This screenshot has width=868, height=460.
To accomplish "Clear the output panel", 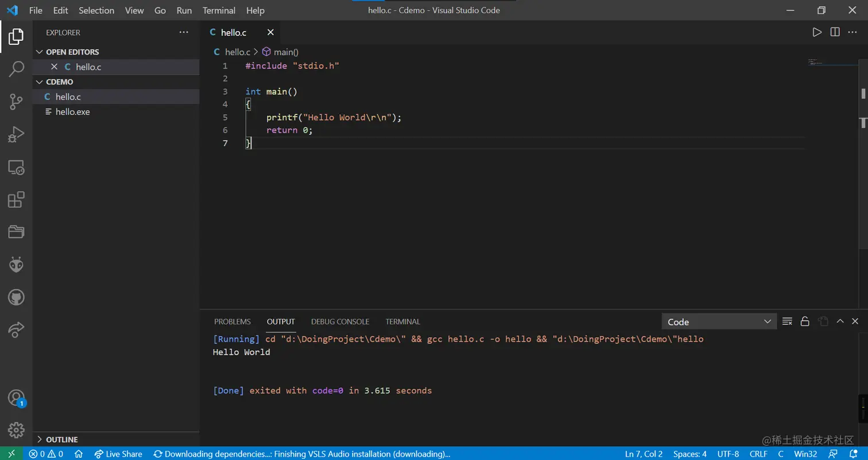I will [788, 322].
